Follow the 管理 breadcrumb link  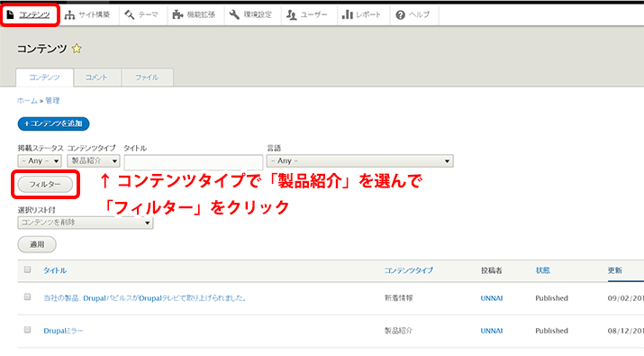[x=52, y=100]
